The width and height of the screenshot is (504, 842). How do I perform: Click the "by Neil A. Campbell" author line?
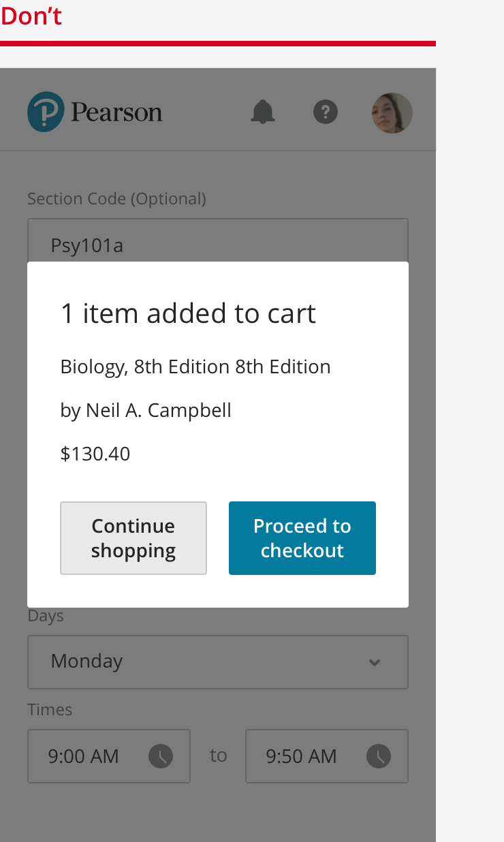click(x=146, y=410)
